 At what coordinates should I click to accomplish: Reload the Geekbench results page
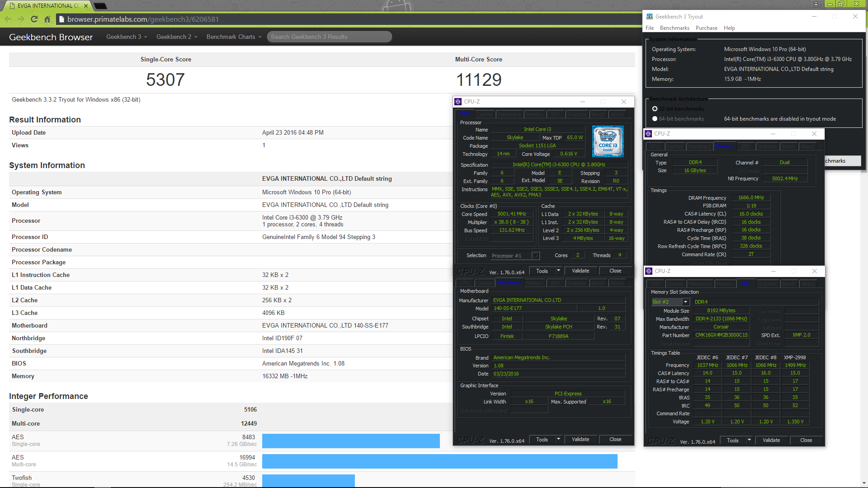point(34,19)
